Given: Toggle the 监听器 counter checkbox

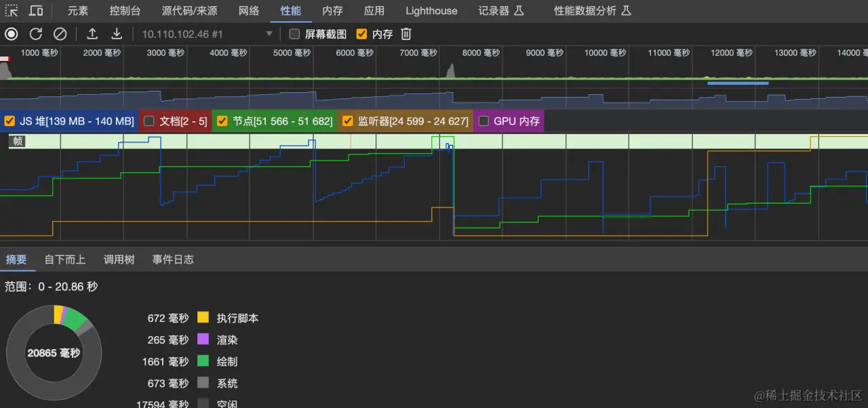Looking at the screenshot, I should 348,121.
